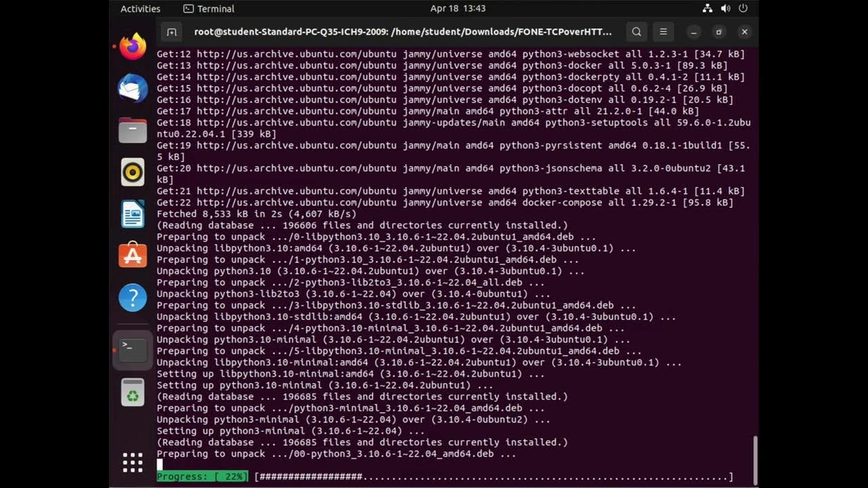
Task: Click 'Preparing to unpack .../00-python3' line
Action: [x=336, y=454]
